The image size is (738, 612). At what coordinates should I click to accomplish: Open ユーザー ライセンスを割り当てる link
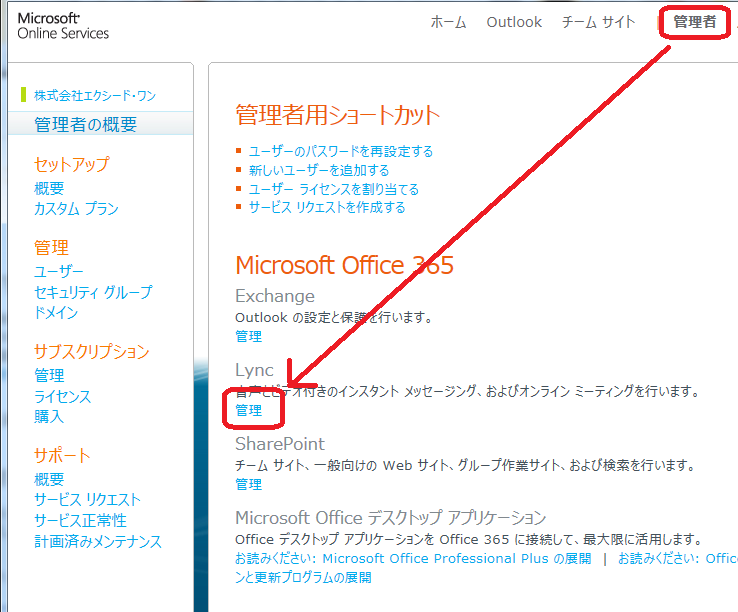pyautogui.click(x=333, y=189)
